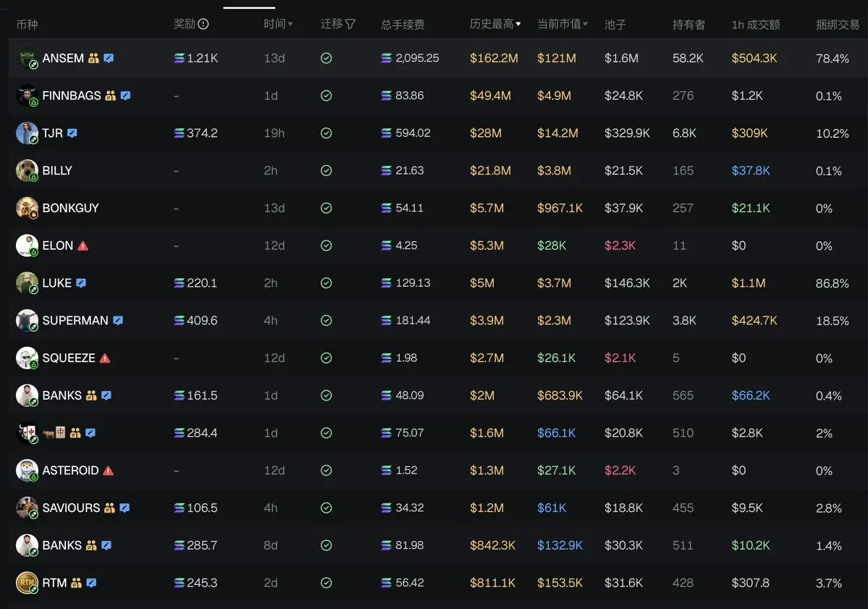Click the group icon next to RTM

click(x=77, y=583)
